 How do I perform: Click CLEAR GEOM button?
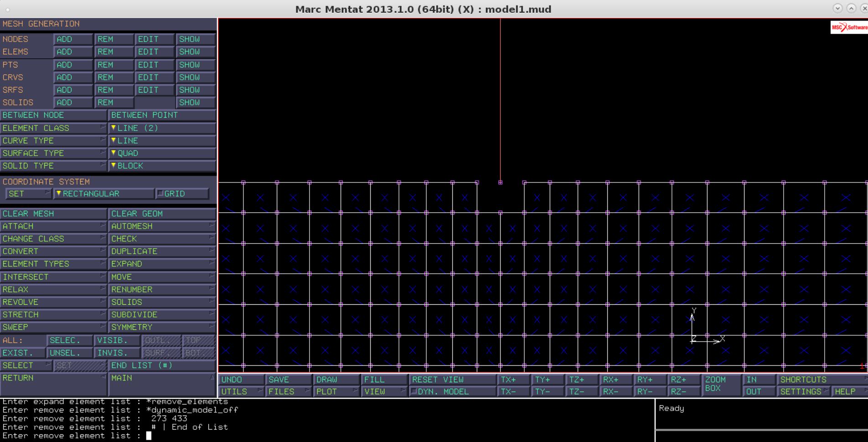coord(162,213)
